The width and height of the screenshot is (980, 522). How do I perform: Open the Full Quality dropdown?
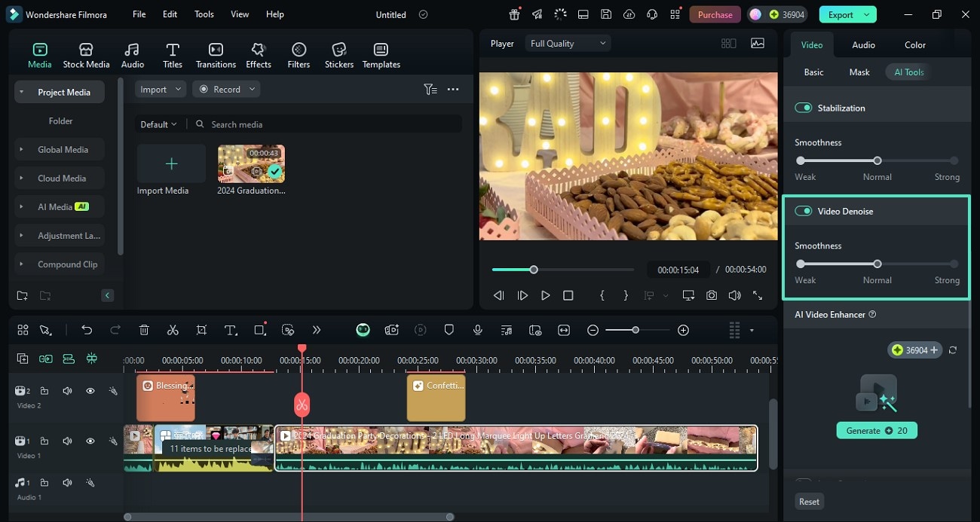pos(568,44)
